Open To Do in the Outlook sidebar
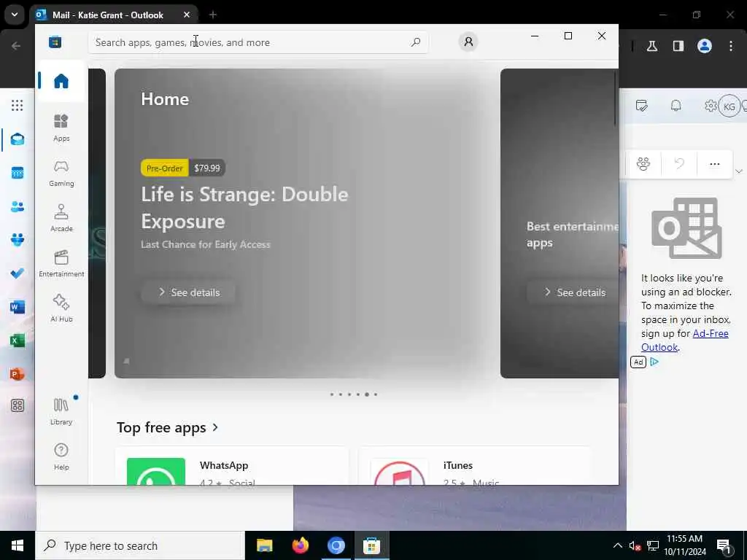The width and height of the screenshot is (747, 560). point(18,273)
